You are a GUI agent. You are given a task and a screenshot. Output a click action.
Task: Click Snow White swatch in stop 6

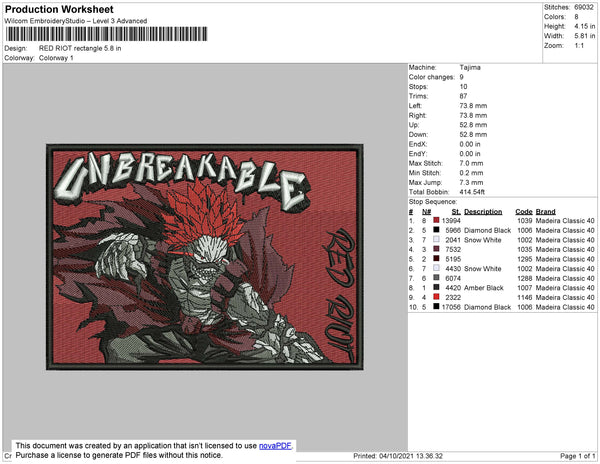click(436, 268)
